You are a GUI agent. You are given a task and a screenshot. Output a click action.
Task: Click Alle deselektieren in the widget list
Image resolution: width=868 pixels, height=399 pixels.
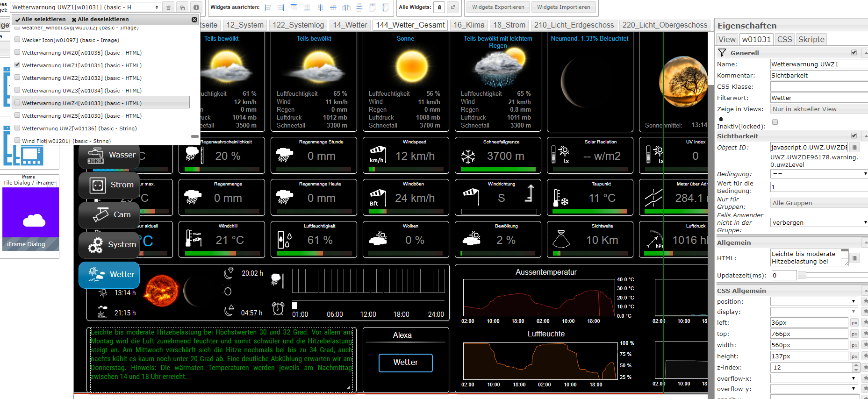(x=100, y=20)
